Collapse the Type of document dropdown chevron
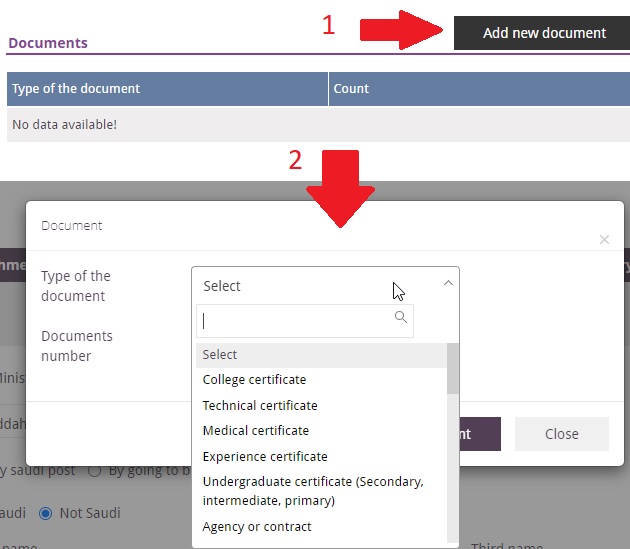This screenshot has height=549, width=630. (x=447, y=284)
